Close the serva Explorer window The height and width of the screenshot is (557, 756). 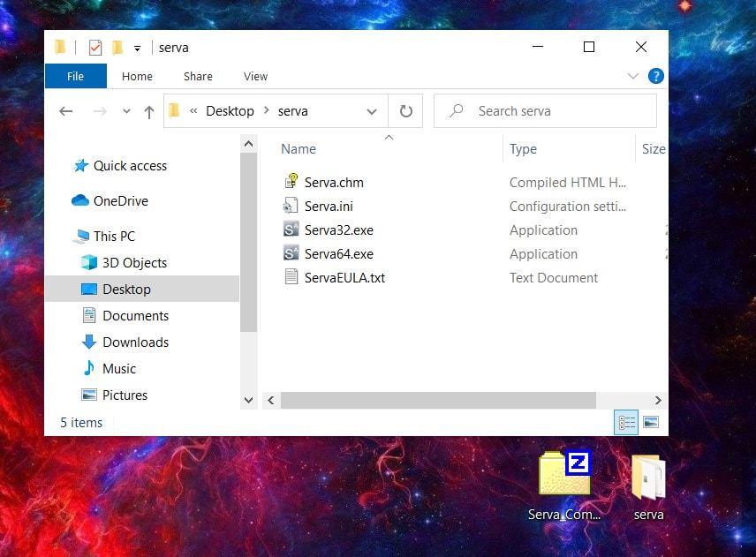pos(641,47)
